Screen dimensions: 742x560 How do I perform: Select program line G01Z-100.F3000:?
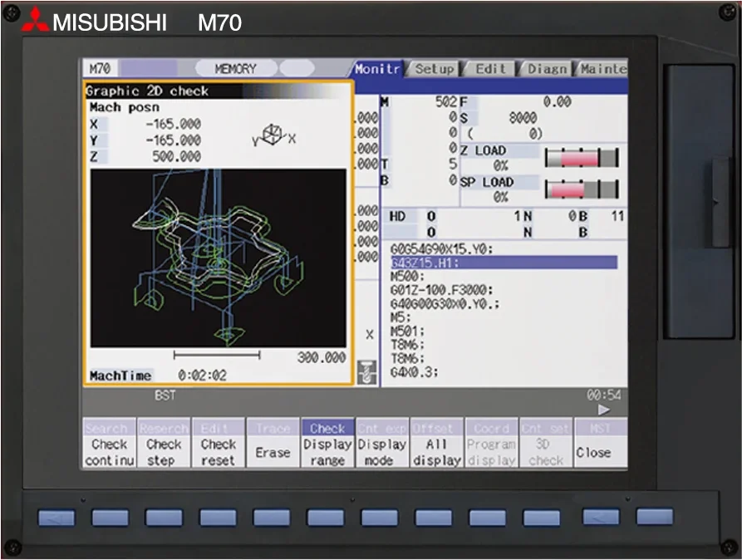coord(441,290)
